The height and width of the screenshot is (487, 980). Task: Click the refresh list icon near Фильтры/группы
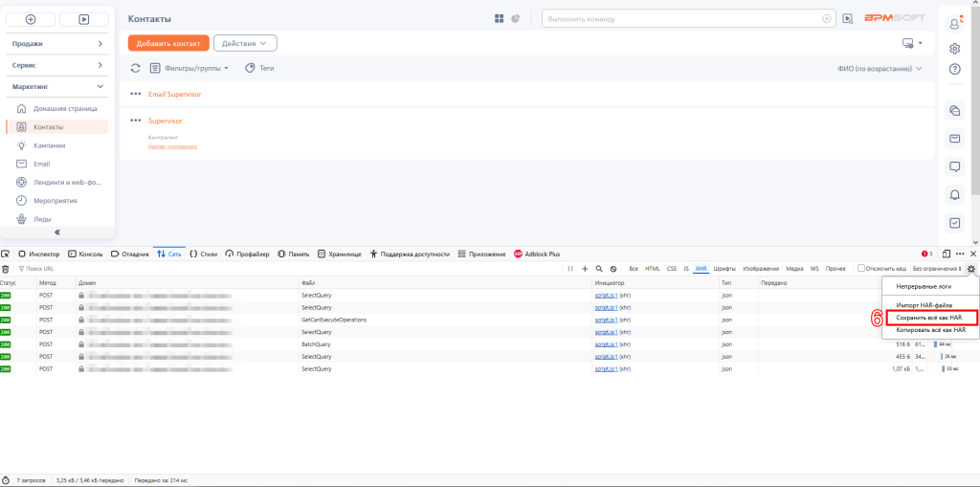click(x=135, y=68)
